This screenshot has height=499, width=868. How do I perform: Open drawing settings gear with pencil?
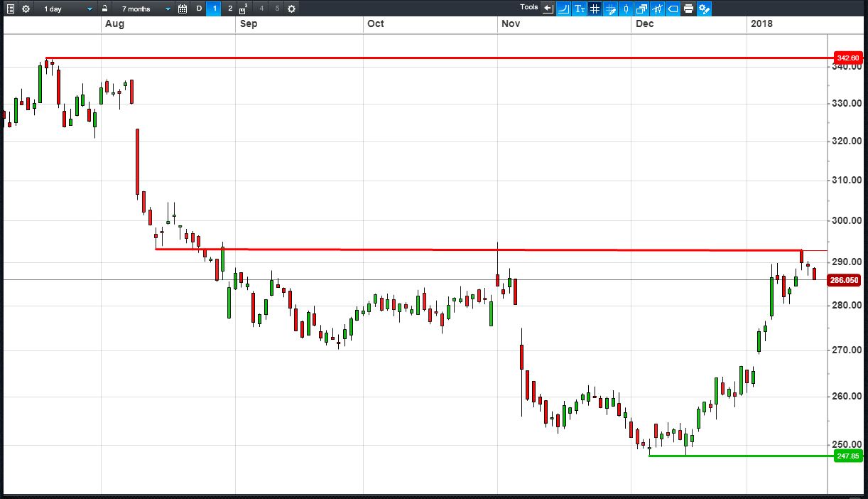coord(704,9)
